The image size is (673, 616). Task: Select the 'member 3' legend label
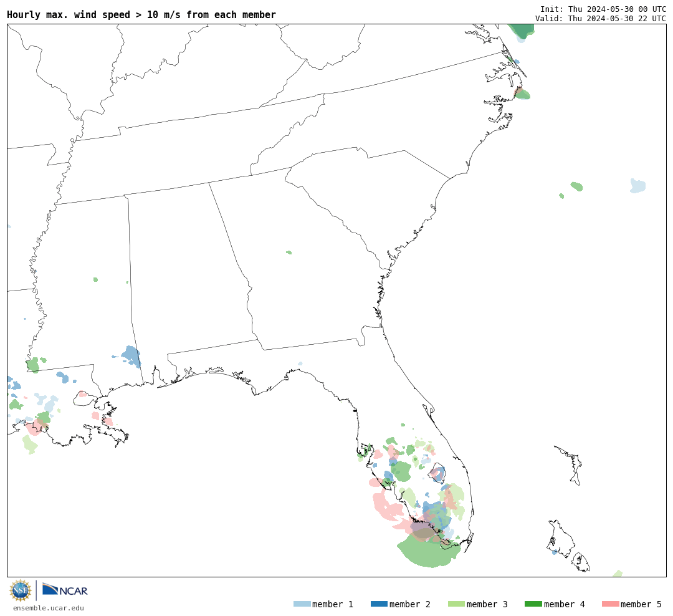click(487, 604)
